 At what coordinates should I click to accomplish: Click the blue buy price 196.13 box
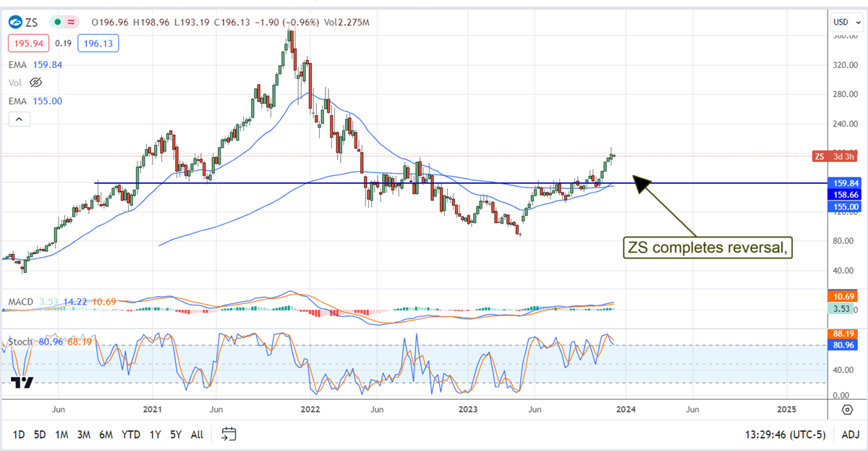[100, 43]
